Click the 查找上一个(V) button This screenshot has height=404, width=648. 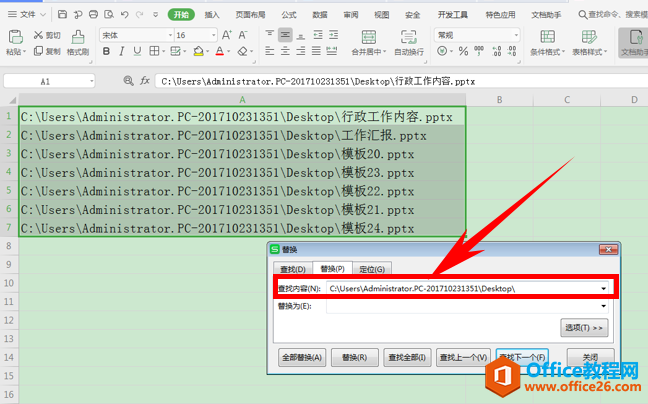pyautogui.click(x=463, y=357)
